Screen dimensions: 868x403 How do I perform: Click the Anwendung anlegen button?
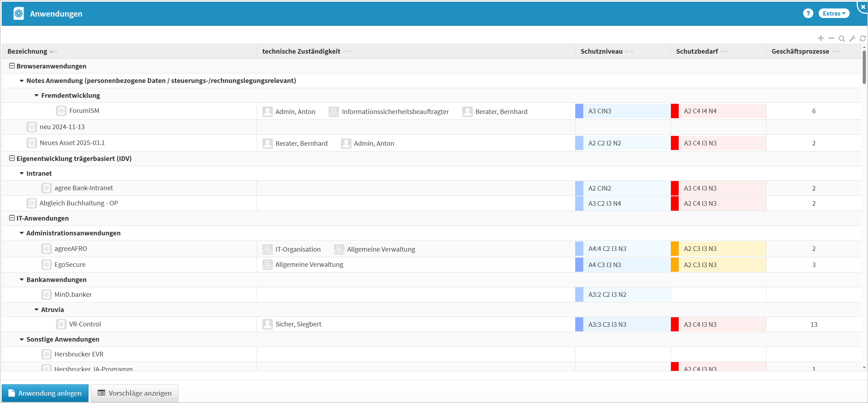click(45, 393)
